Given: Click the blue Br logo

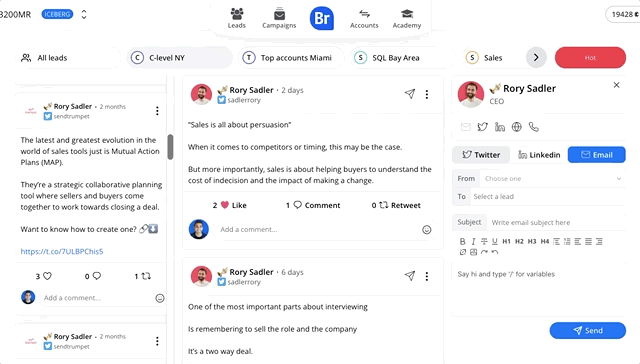Looking at the screenshot, I should point(322,18).
